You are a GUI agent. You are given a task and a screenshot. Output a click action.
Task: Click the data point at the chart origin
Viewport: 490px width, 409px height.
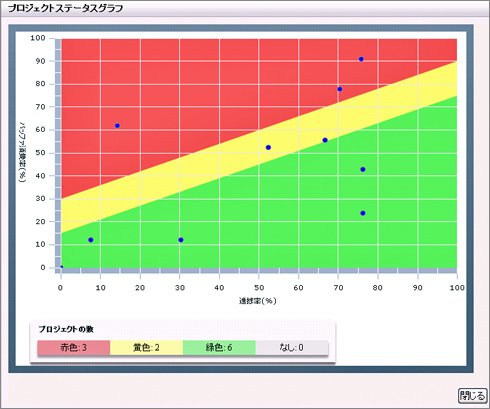[62, 267]
